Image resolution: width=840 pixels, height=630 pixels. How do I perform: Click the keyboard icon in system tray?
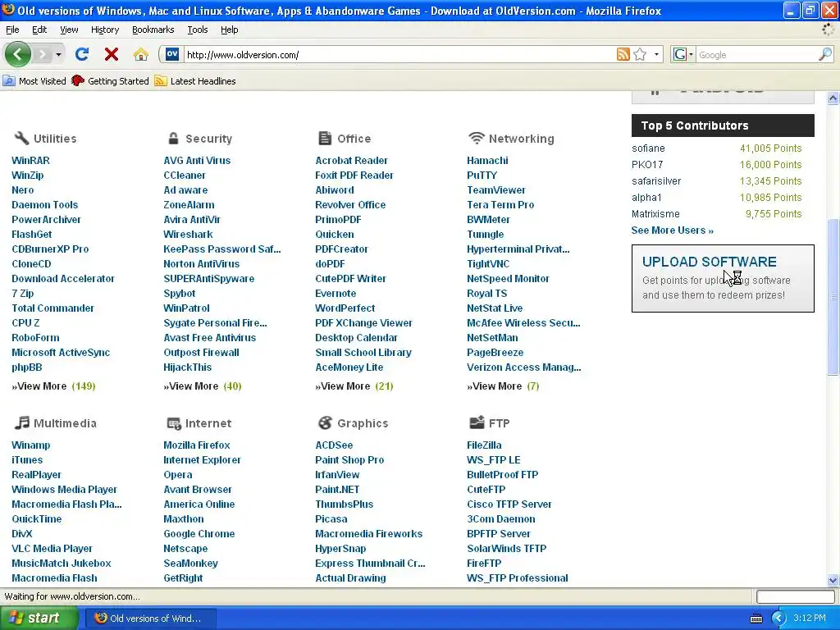pyautogui.click(x=756, y=619)
